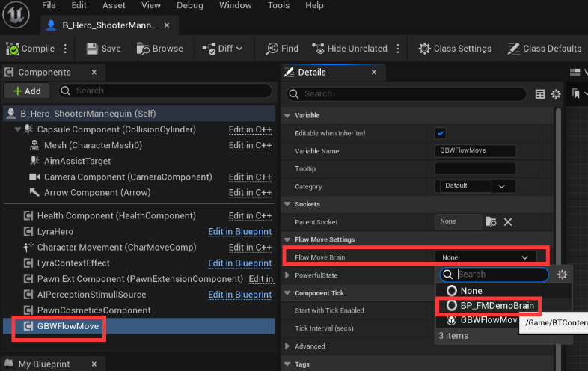Image resolution: width=588 pixels, height=371 pixels.
Task: Browse to asset in Content Browser
Action: coord(160,49)
